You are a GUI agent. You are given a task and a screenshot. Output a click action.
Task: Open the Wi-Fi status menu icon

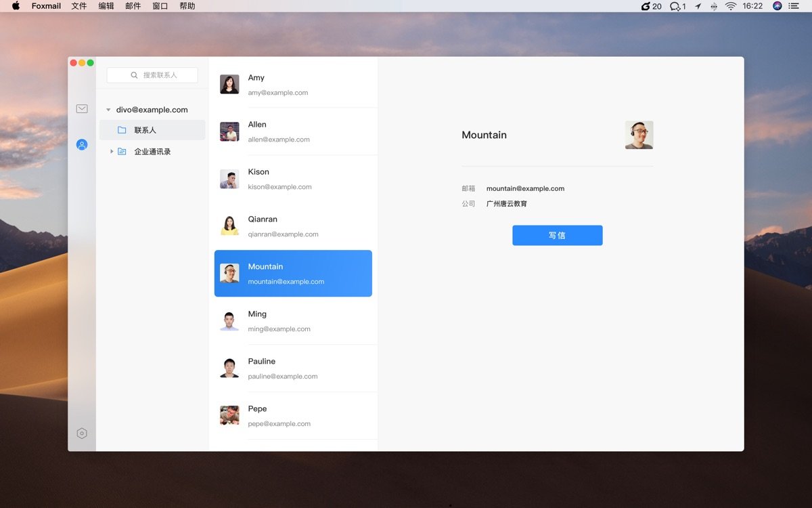coord(731,6)
